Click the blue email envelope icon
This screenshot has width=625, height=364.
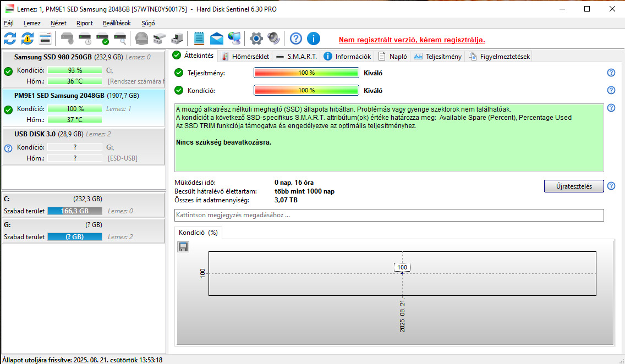[x=216, y=38]
